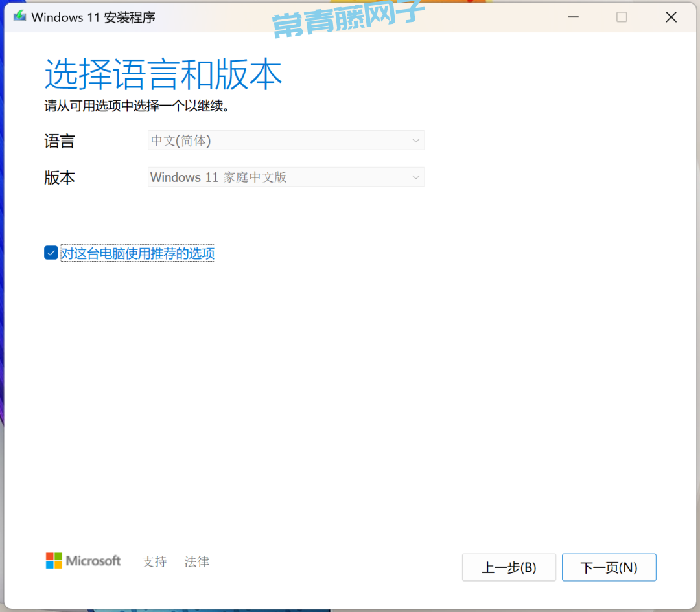Open the 法律 link
This screenshot has width=700, height=612.
coord(196,561)
